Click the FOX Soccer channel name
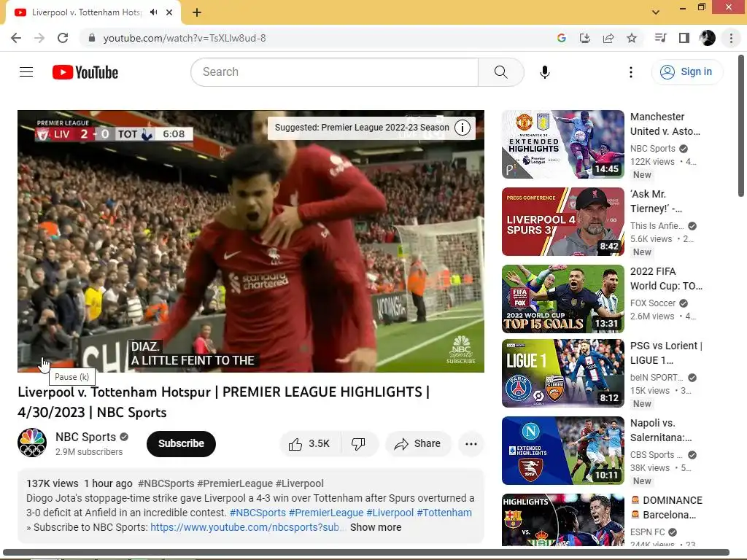 tap(653, 303)
